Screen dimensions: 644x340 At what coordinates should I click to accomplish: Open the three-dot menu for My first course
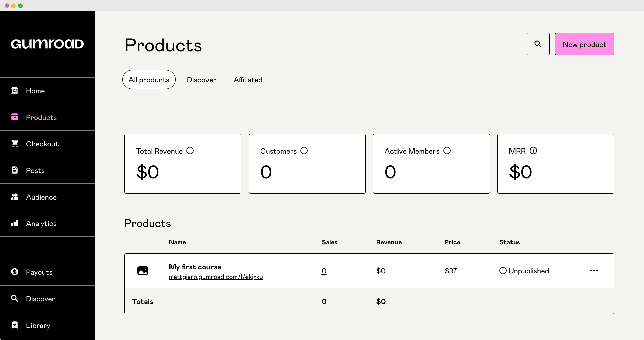(x=594, y=271)
